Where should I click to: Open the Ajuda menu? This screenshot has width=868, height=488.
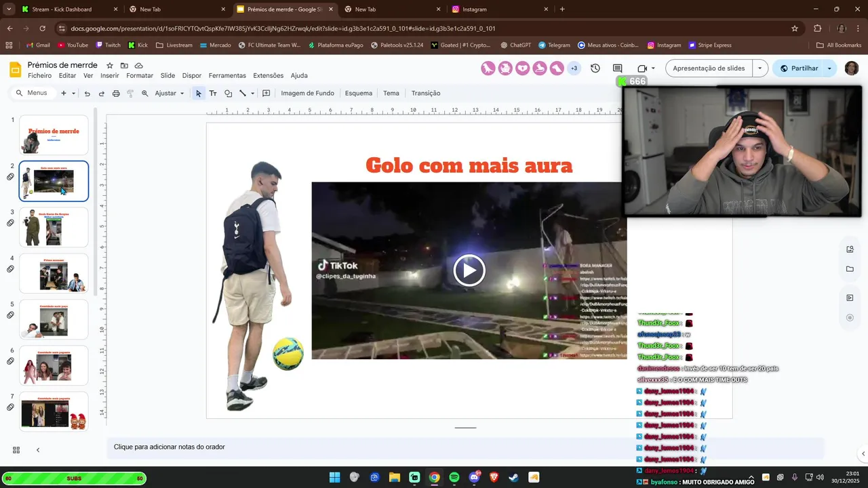(299, 76)
